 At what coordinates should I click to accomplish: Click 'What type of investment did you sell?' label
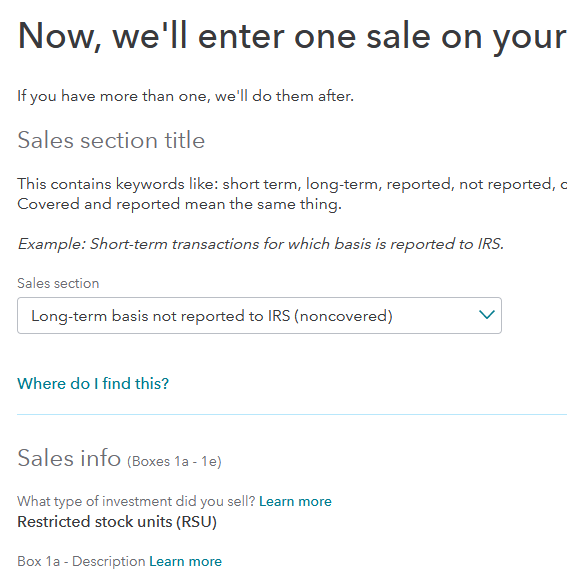click(x=136, y=501)
